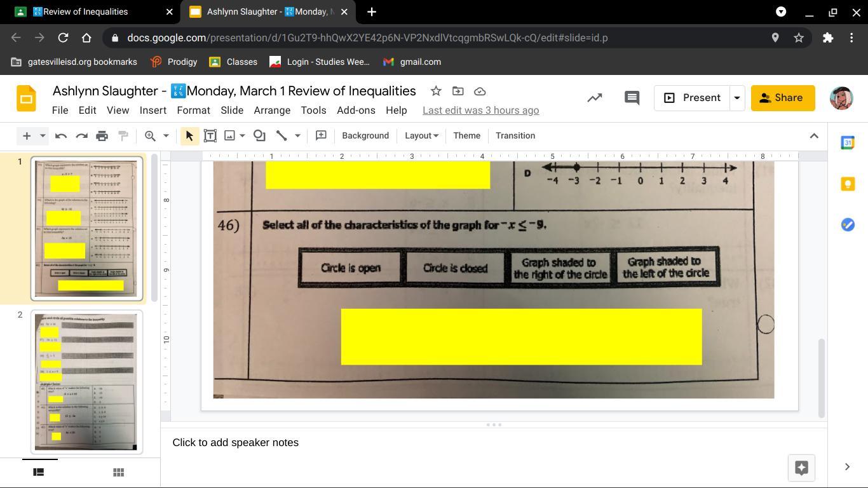This screenshot has width=868, height=488.
Task: Open the Background settings
Action: point(365,135)
